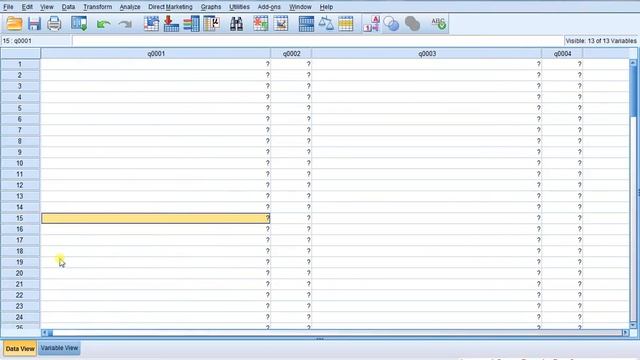Select the q0002 cell in row 5
Viewport: 640px width, 360px height.
(x=291, y=108)
